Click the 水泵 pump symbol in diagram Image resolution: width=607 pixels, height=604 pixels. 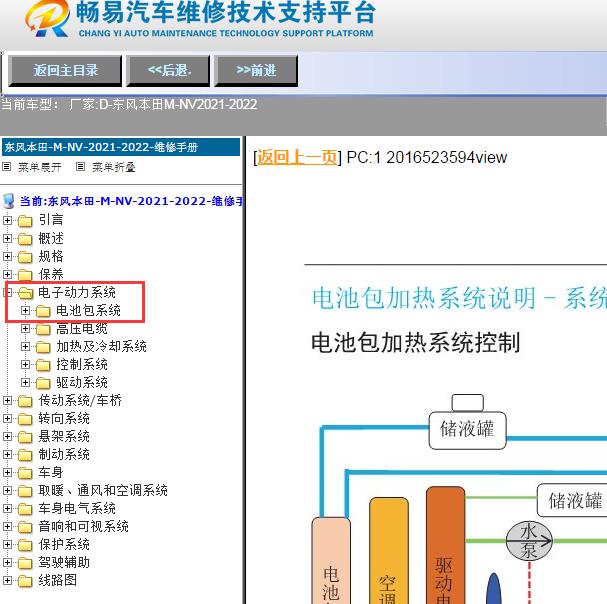pos(529,541)
